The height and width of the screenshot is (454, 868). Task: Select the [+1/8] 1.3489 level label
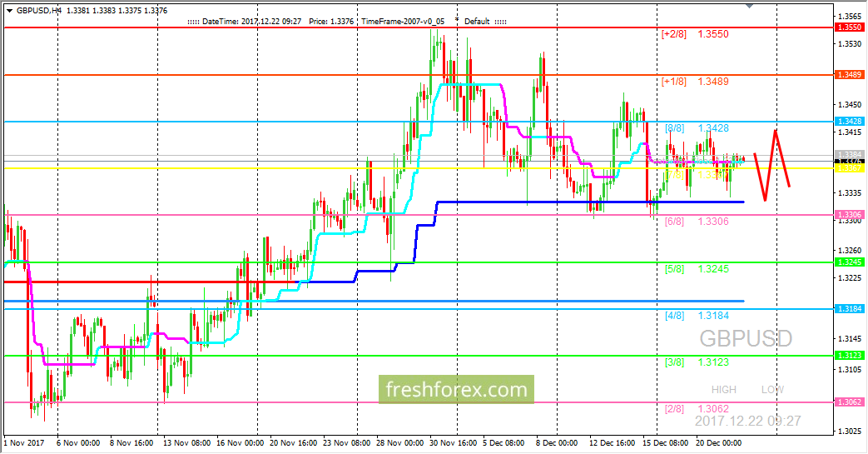coord(695,82)
